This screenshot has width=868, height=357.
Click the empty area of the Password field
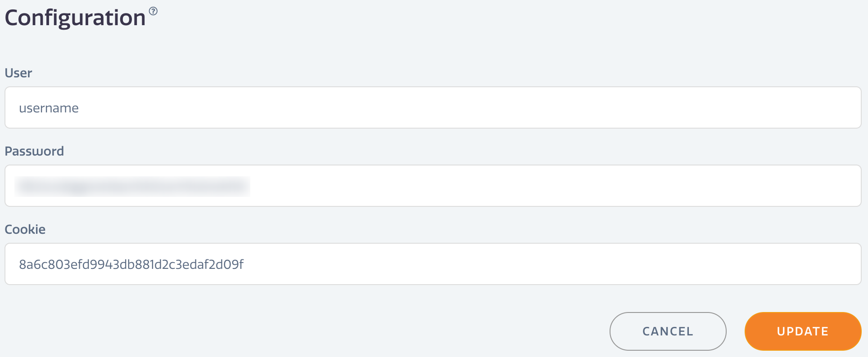point(554,186)
